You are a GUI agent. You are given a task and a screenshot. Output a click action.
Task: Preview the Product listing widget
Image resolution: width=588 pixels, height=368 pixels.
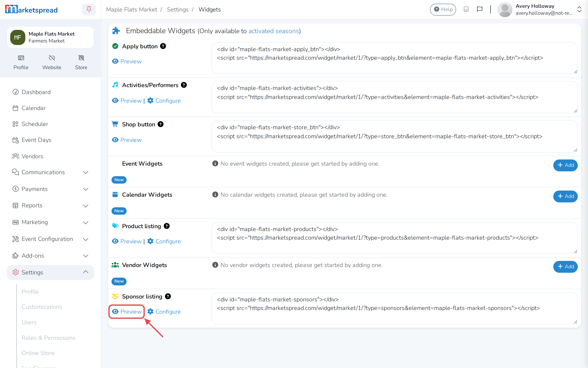click(x=127, y=241)
